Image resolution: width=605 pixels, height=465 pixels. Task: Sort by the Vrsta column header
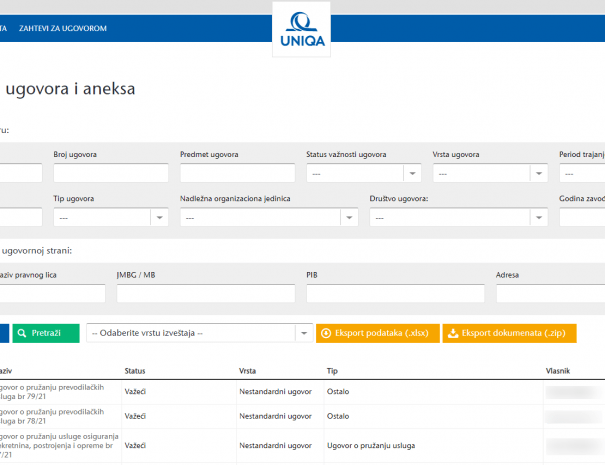click(247, 370)
